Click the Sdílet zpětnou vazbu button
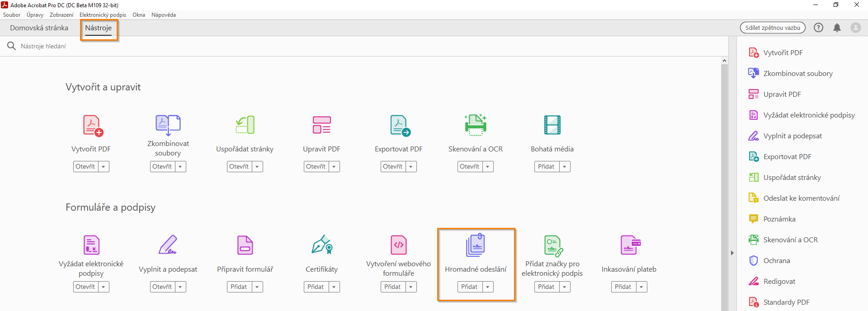The height and width of the screenshot is (311, 868). pos(773,28)
